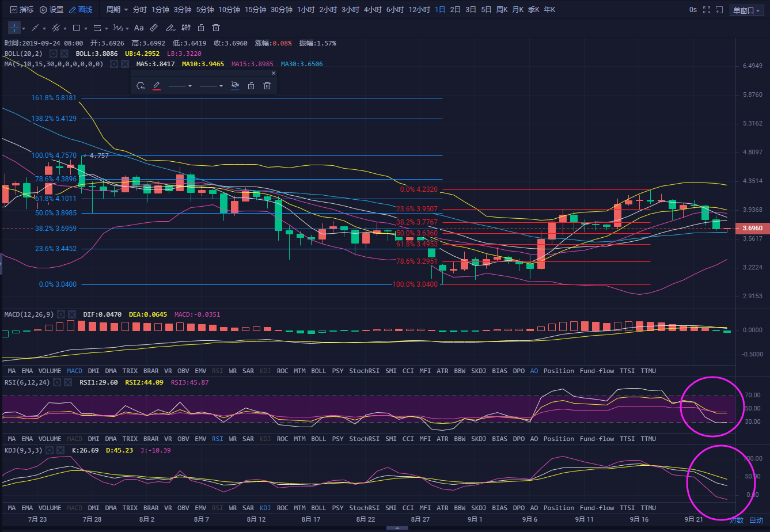770x532 pixels.
Task: Select VOLUME in the KDJ panel's indicator row
Action: 50,508
